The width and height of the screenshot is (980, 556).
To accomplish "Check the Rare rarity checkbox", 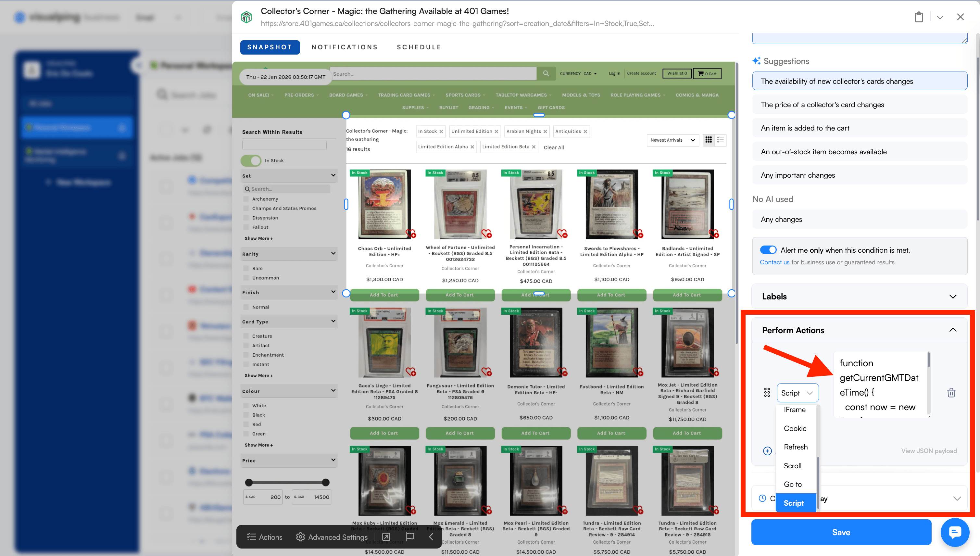I will coord(246,268).
